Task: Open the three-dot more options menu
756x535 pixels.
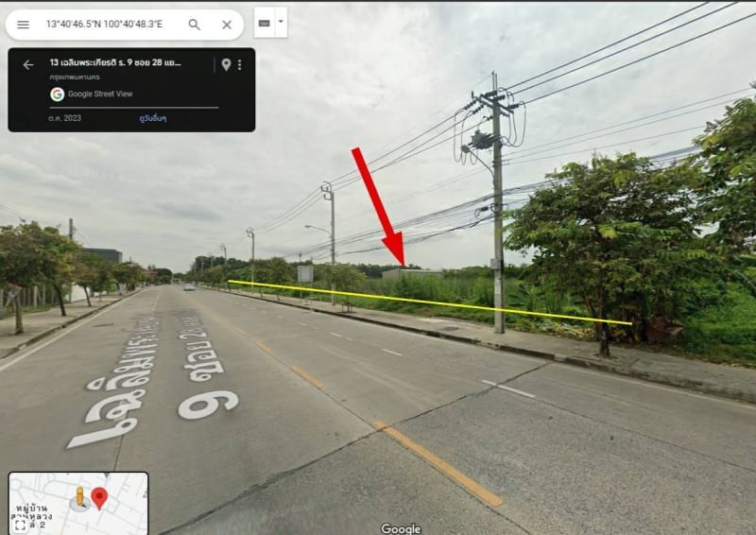Action: point(240,64)
